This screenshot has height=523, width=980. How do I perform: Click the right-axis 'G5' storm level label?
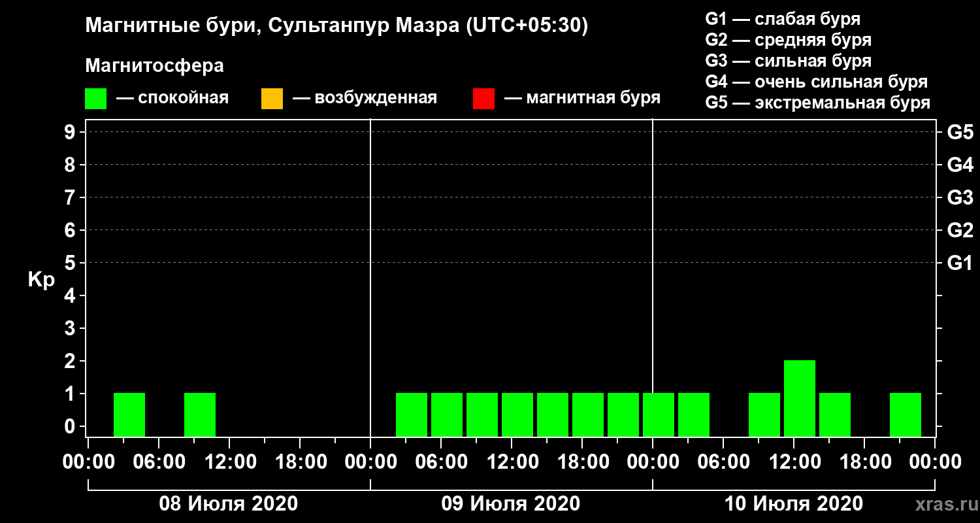point(960,133)
